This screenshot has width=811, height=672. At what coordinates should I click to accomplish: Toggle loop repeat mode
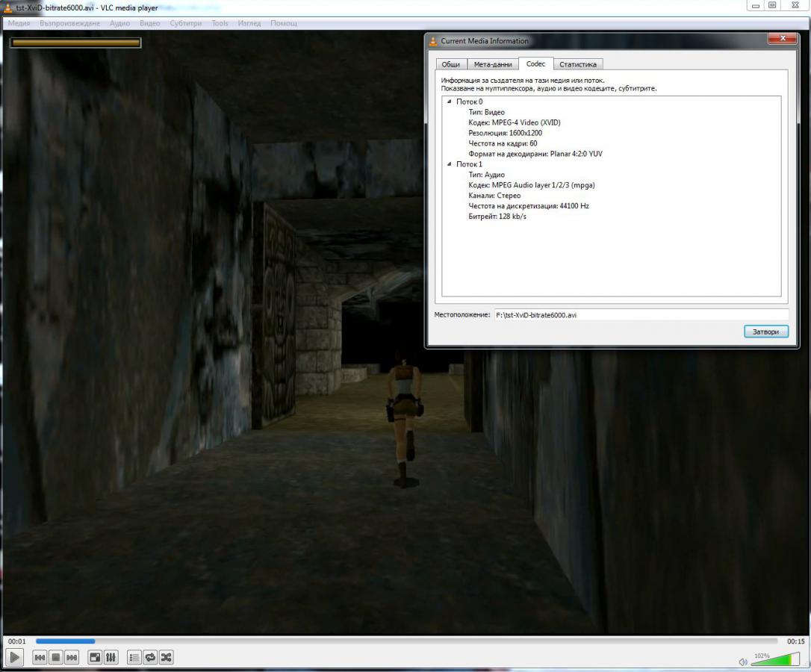(x=150, y=658)
